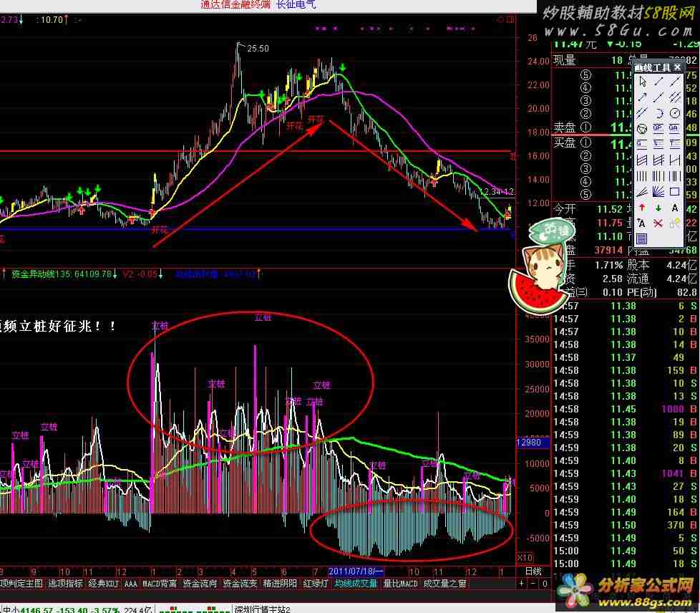Click the trade row with volume 1000
This screenshot has height=613, width=700.
625,409
